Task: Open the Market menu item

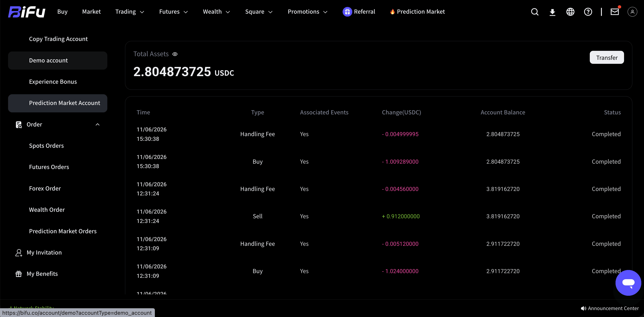Action: coord(91,12)
